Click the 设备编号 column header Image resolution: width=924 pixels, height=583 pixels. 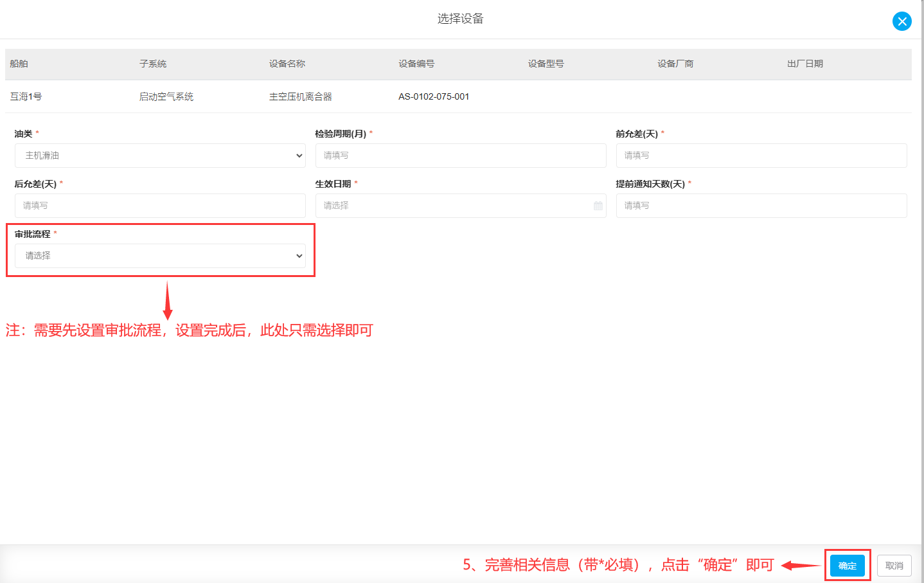pos(416,64)
